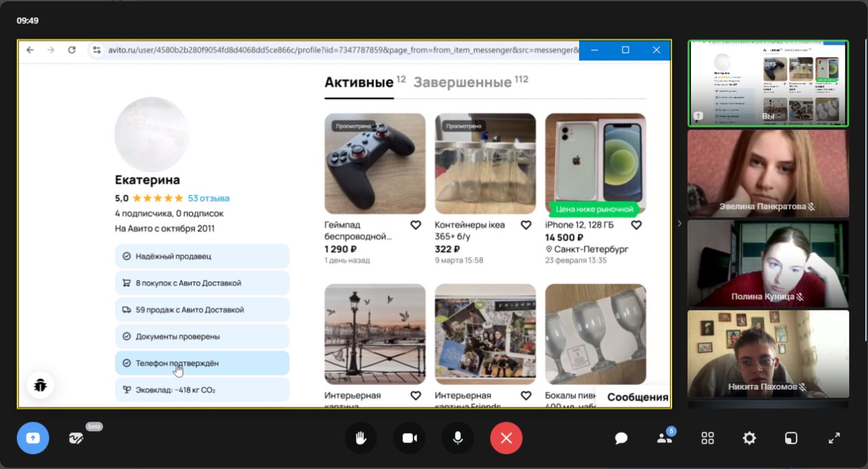Image resolution: width=868 pixels, height=469 pixels.
Task: Click the 14 500 ₽ price
Action: pos(564,237)
